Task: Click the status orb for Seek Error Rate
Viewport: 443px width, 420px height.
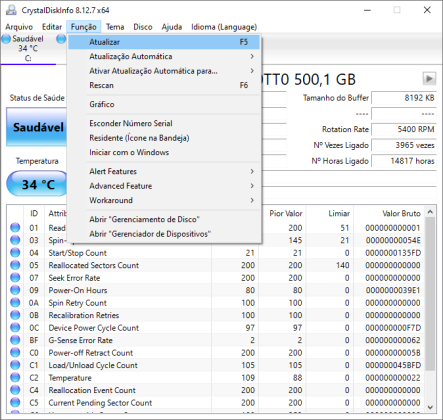Action: pos(15,278)
